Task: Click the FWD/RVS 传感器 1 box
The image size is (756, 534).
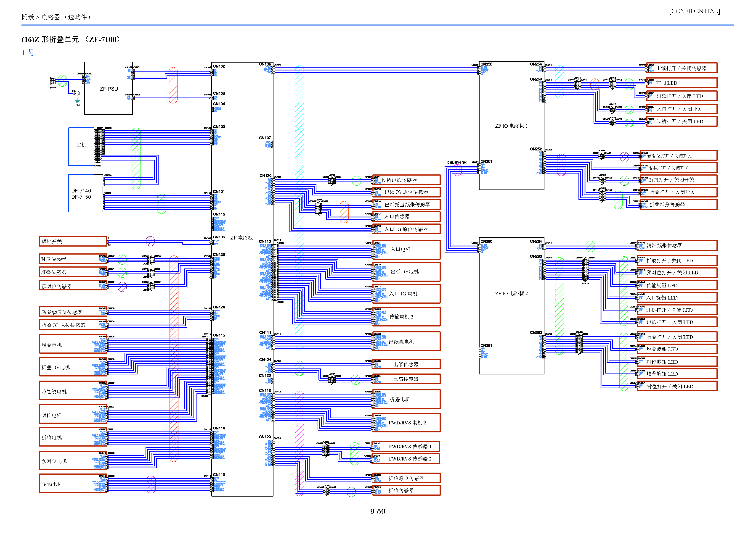Action: [406, 447]
